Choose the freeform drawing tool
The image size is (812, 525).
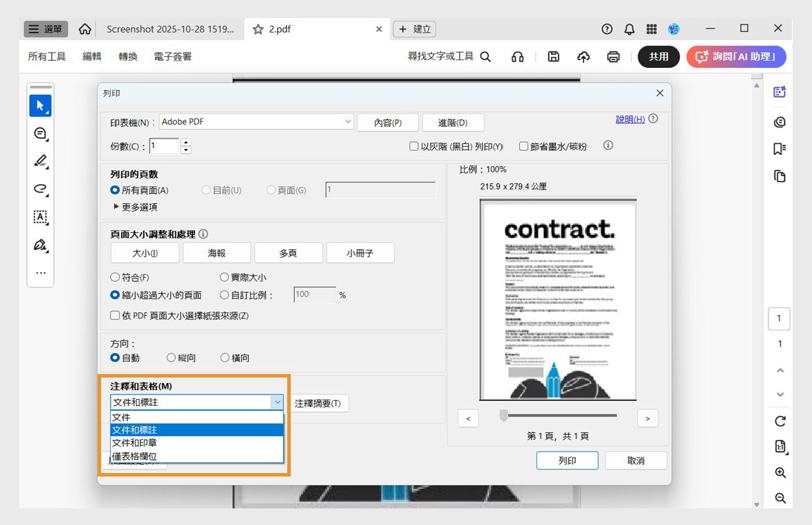coord(39,188)
